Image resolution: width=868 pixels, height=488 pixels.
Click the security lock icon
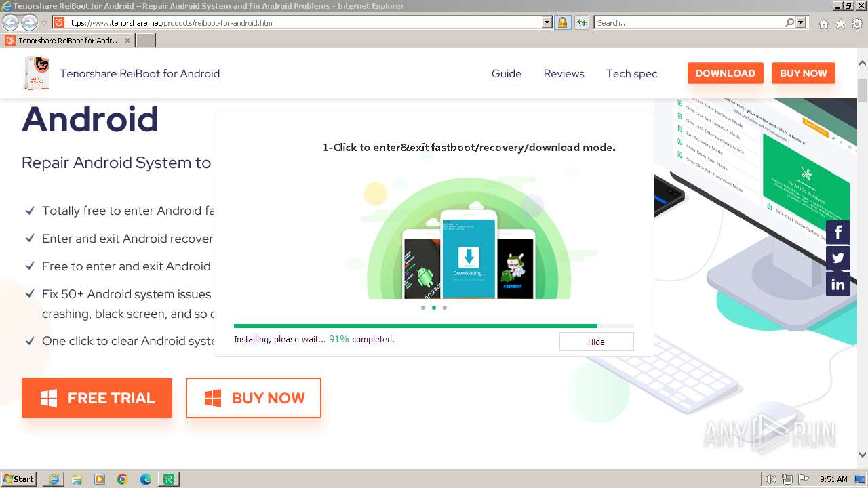point(562,22)
